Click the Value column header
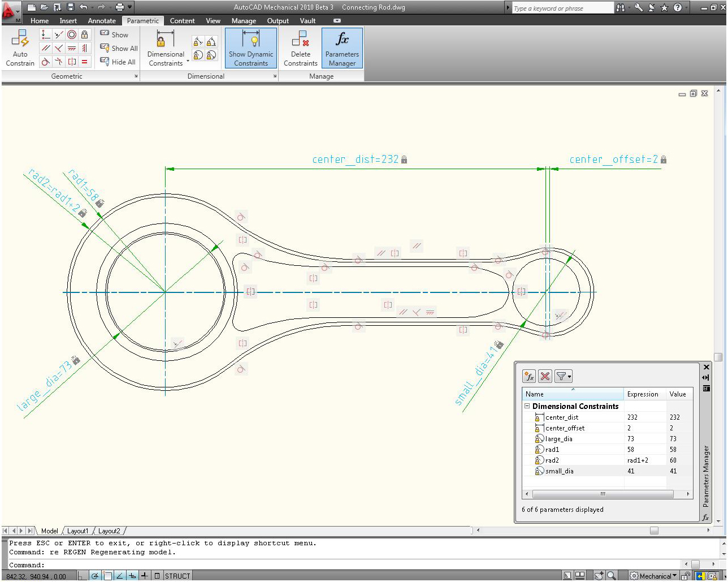This screenshot has width=728, height=582. 679,394
